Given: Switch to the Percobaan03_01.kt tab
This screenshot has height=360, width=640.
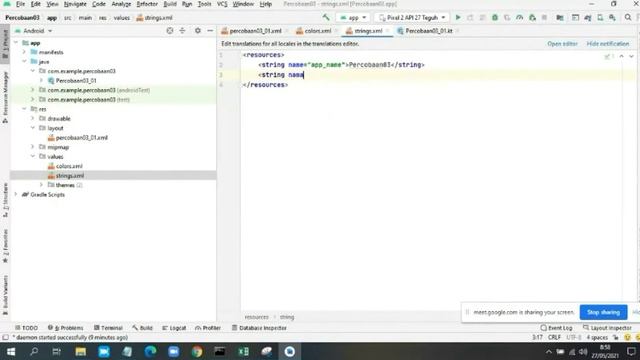Looking at the screenshot, I should coord(429,31).
